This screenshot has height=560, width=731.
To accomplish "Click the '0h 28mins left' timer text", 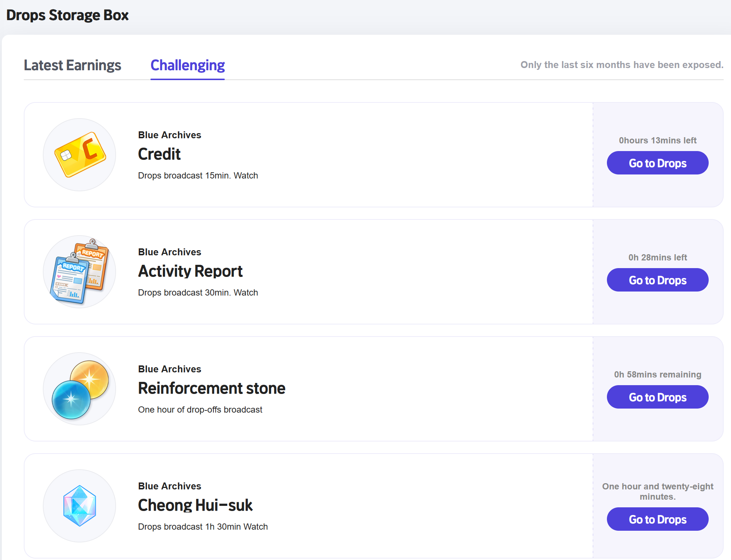I will (657, 258).
